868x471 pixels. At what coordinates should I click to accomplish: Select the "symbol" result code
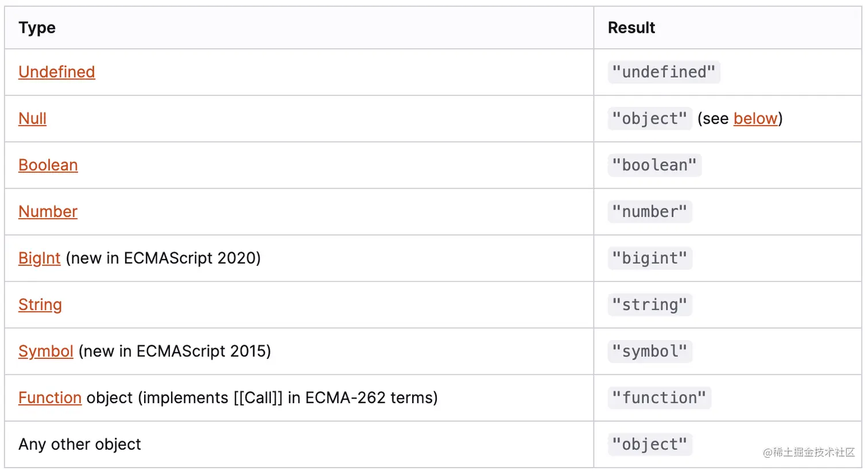649,351
